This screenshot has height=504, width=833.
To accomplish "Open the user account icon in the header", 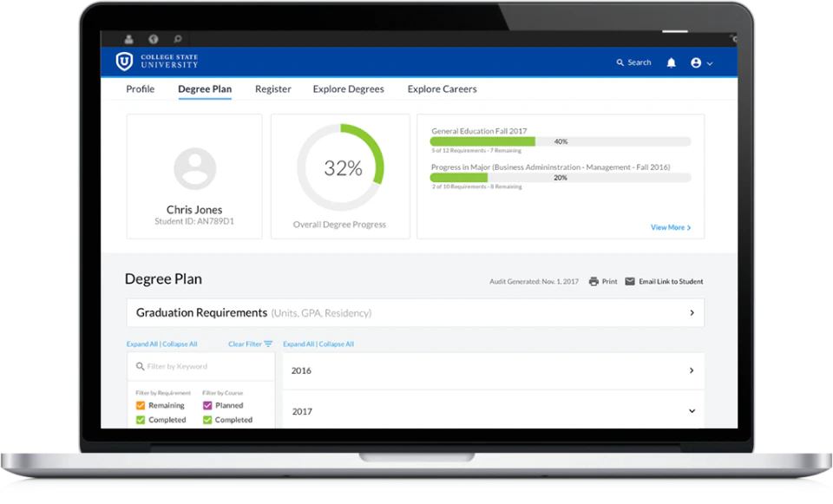I will 697,62.
